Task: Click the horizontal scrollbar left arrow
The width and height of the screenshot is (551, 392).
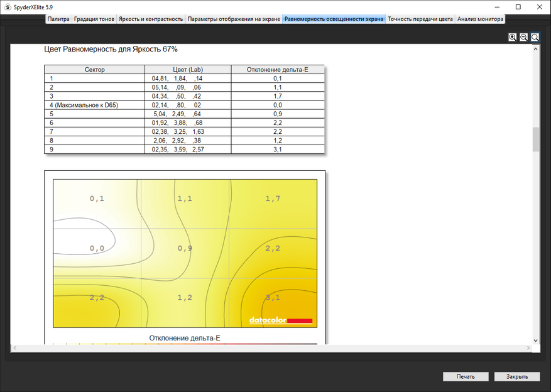Action: coord(14,348)
